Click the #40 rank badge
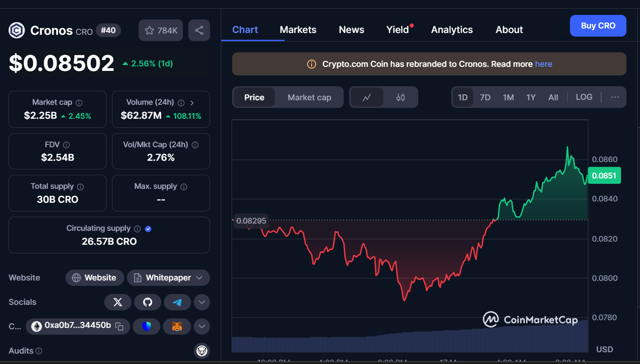This screenshot has height=364, width=640. 108,31
